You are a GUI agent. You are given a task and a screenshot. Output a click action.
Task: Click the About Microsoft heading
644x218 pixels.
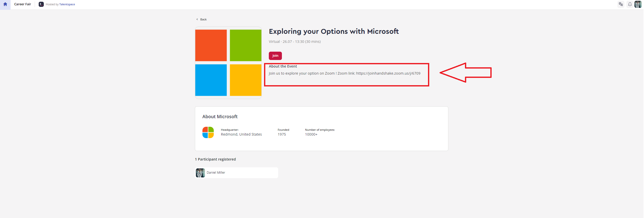point(220,117)
